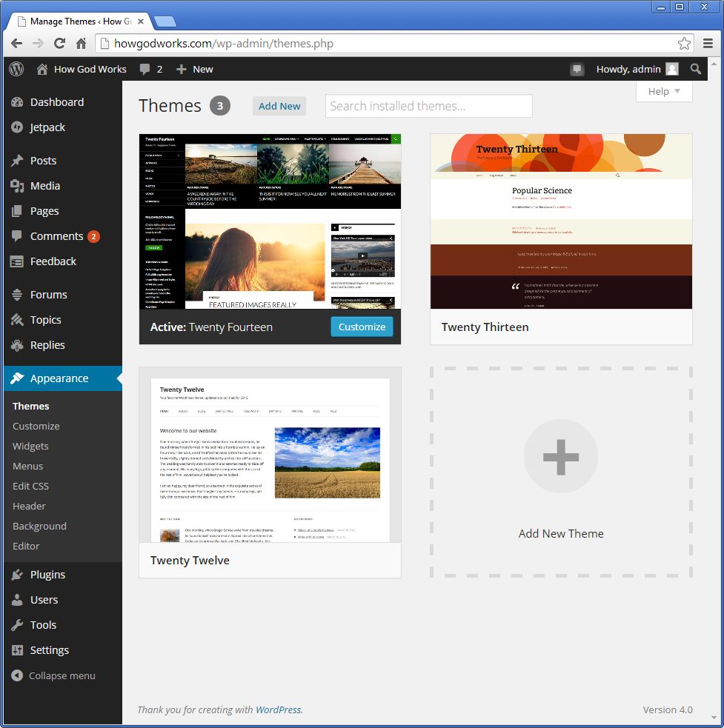
Task: Click the WordPress logo in admin bar
Action: click(x=16, y=69)
